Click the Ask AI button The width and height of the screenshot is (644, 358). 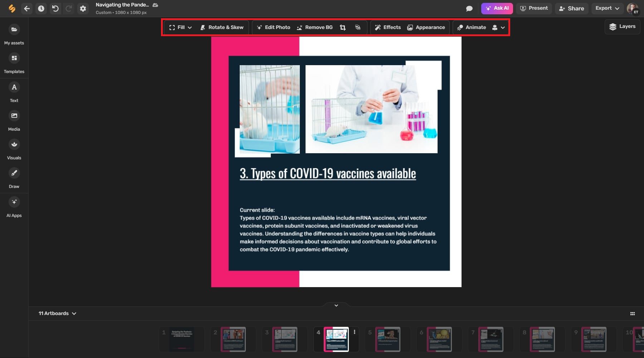(497, 8)
